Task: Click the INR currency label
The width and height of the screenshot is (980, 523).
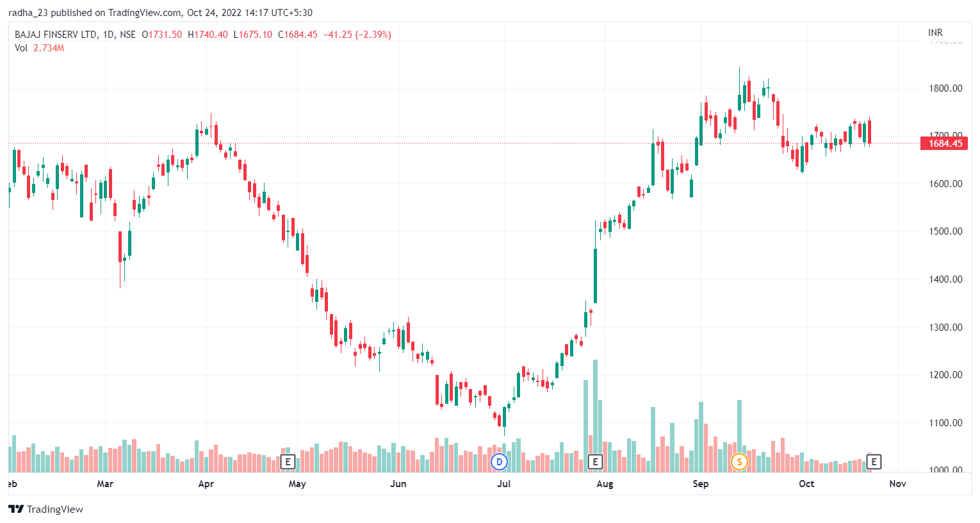Action: 935,32
